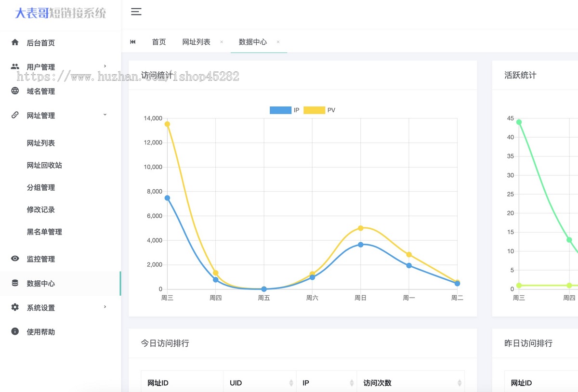Click the PV data point on 周三
Viewport: 578px width, 392px height.
point(167,124)
